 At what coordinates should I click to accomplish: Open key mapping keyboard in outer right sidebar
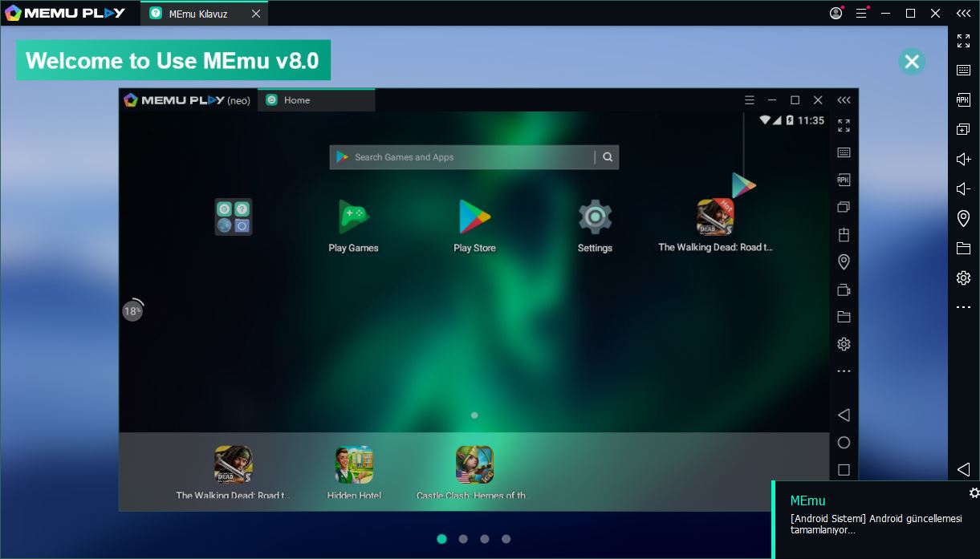(x=964, y=71)
